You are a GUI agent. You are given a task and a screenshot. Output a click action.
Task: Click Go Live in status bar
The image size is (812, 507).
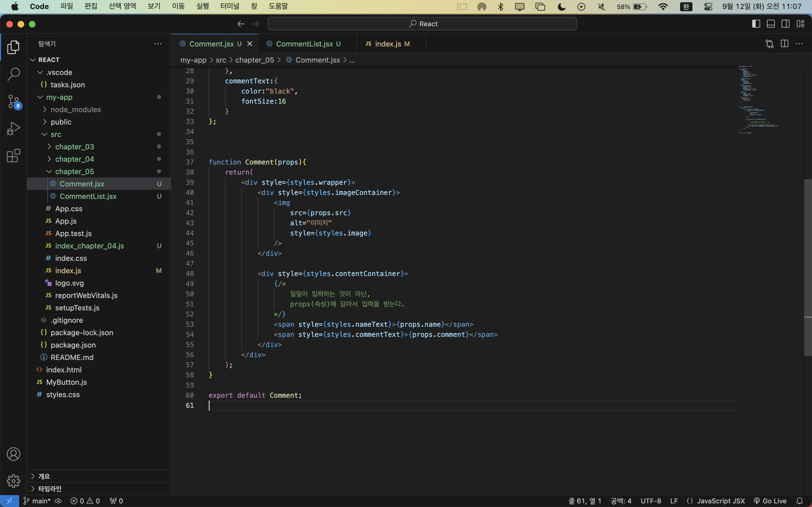[770, 501]
